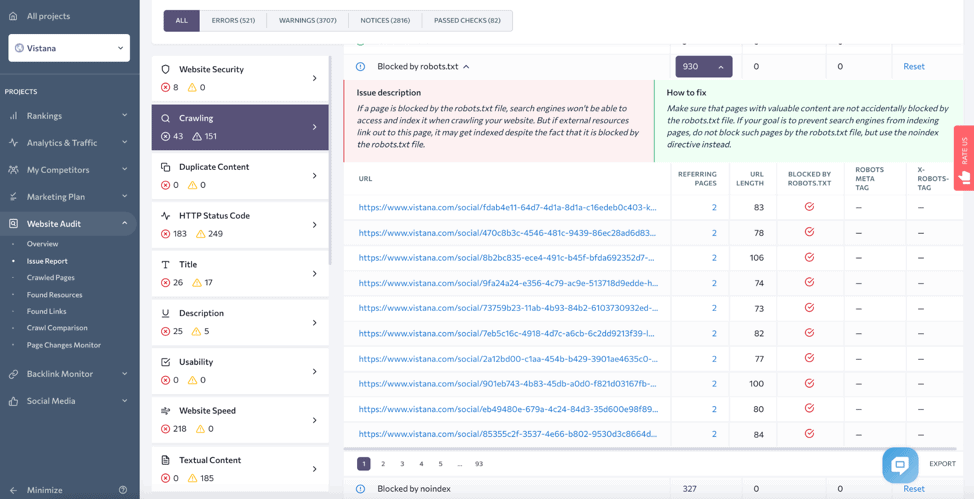Image resolution: width=974 pixels, height=499 pixels.
Task: Click the EXPORT button
Action: (x=942, y=464)
